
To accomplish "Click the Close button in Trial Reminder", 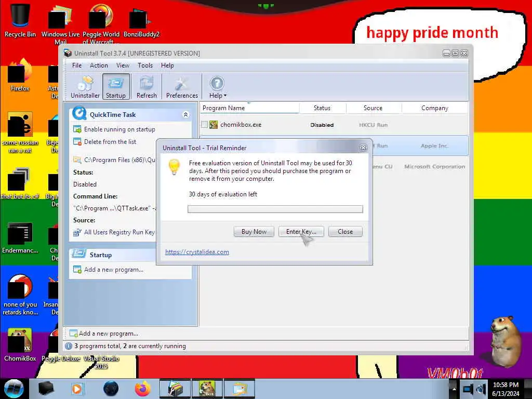I will pyautogui.click(x=345, y=231).
